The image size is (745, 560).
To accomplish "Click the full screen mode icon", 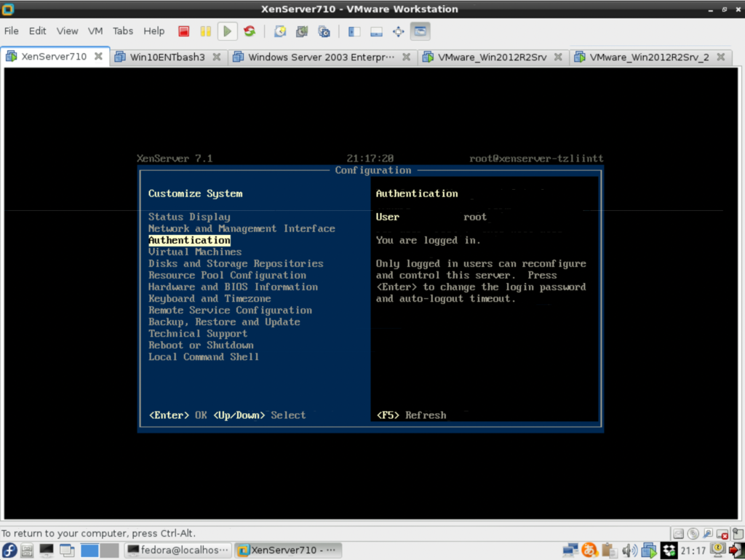I will tap(398, 31).
